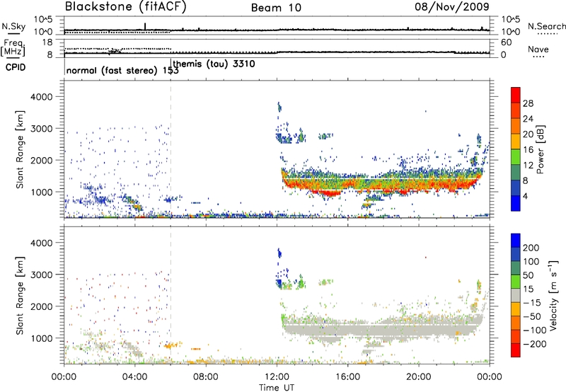Click the '4000' tick in the velocity panel
The image size is (566, 392).
click(42, 243)
